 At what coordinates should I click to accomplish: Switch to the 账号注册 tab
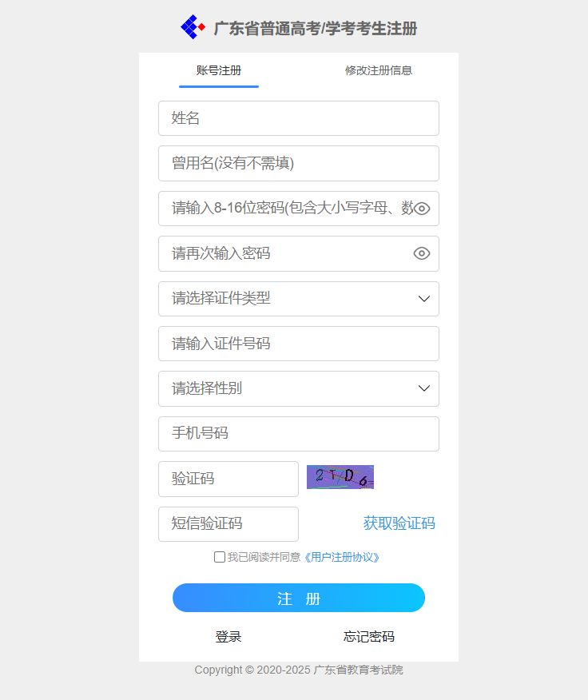(x=219, y=70)
